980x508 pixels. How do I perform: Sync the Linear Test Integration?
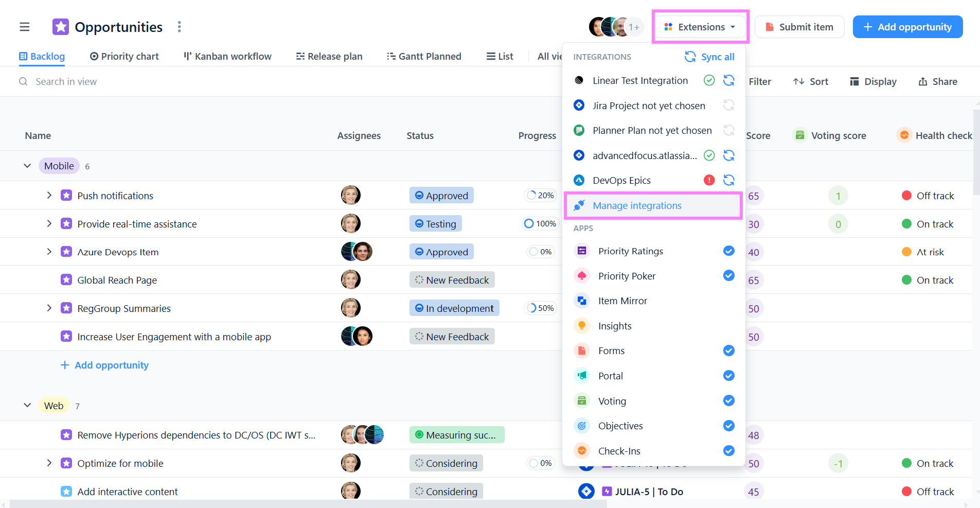pos(729,80)
